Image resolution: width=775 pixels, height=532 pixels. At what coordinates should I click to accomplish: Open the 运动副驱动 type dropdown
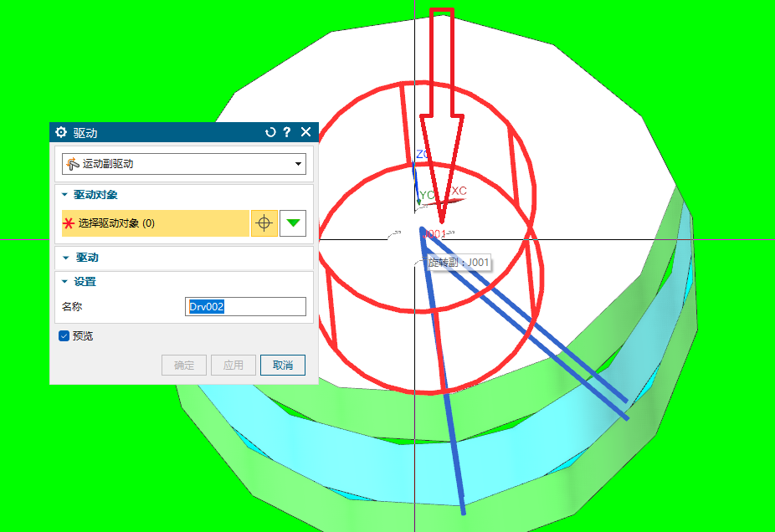pos(183,164)
